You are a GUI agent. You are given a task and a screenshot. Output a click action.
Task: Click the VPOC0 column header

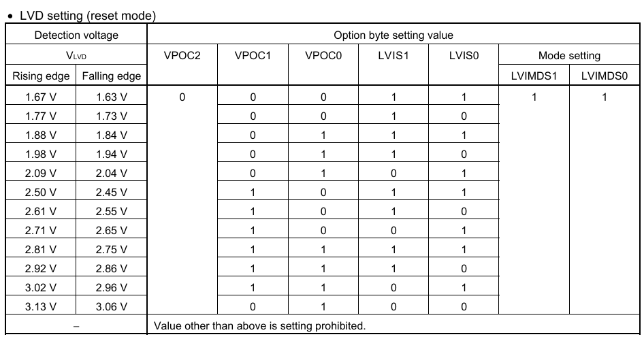323,55
